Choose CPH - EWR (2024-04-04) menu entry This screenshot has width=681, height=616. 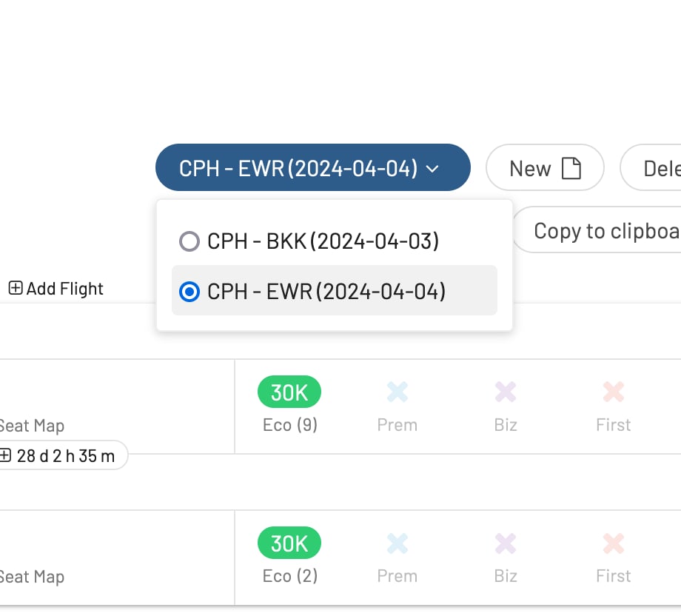326,292
